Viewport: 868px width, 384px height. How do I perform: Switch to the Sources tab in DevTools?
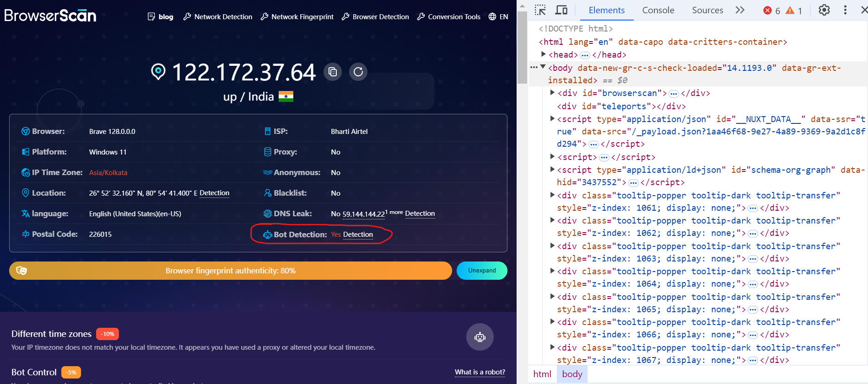(x=707, y=10)
